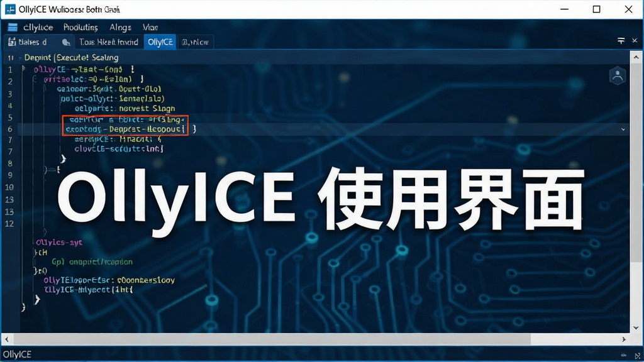The width and height of the screenshot is (644, 362).
Task: Minimize the OllyICE window
Action: point(565,9)
